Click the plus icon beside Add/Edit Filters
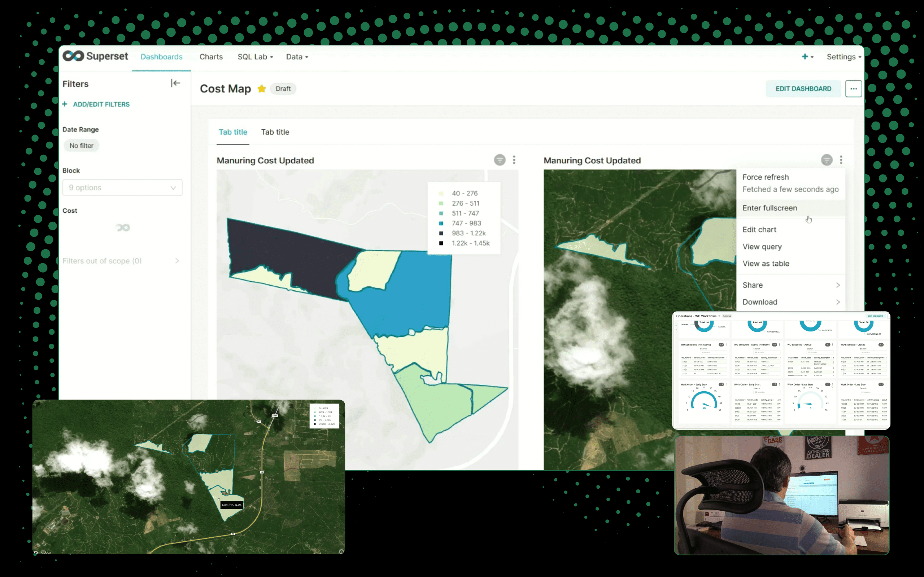The width and height of the screenshot is (924, 577). tap(65, 104)
